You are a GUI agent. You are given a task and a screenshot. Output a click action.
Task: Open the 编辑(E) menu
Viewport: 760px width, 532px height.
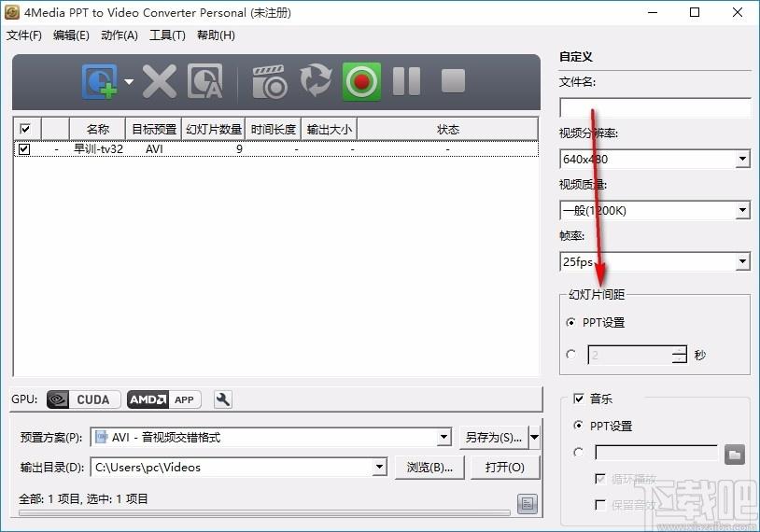[71, 35]
